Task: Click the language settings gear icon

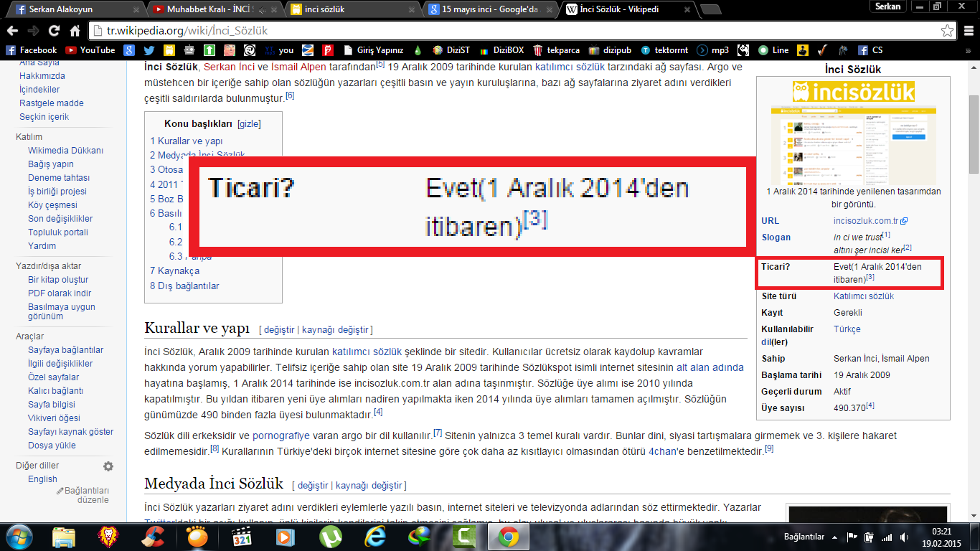Action: point(108,466)
